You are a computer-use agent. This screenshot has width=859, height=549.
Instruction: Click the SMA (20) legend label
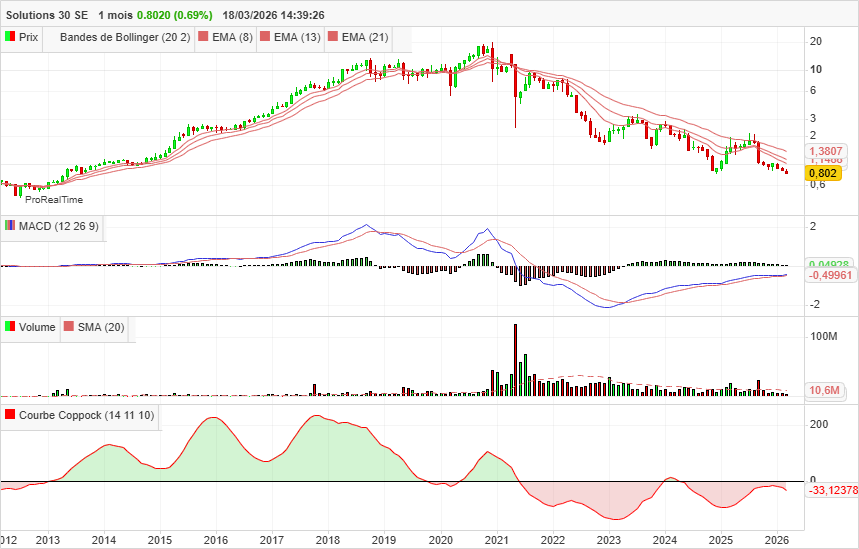tap(101, 327)
